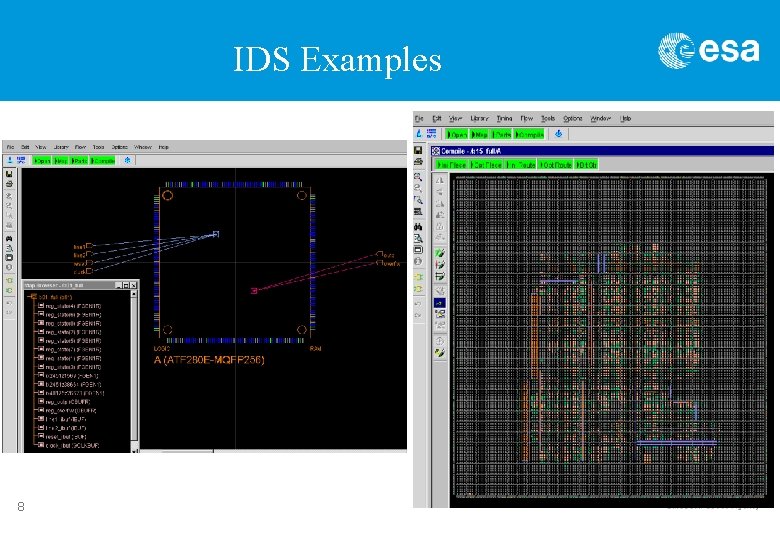This screenshot has width=780, height=540.
Task: Click the map browser scrollbar up arrow
Action: point(134,294)
